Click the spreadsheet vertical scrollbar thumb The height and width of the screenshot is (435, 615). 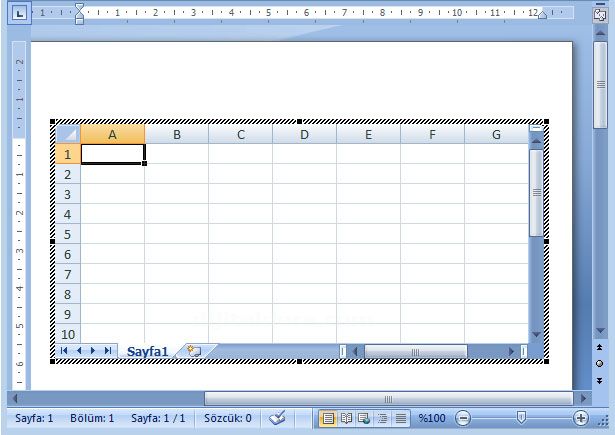(536, 193)
